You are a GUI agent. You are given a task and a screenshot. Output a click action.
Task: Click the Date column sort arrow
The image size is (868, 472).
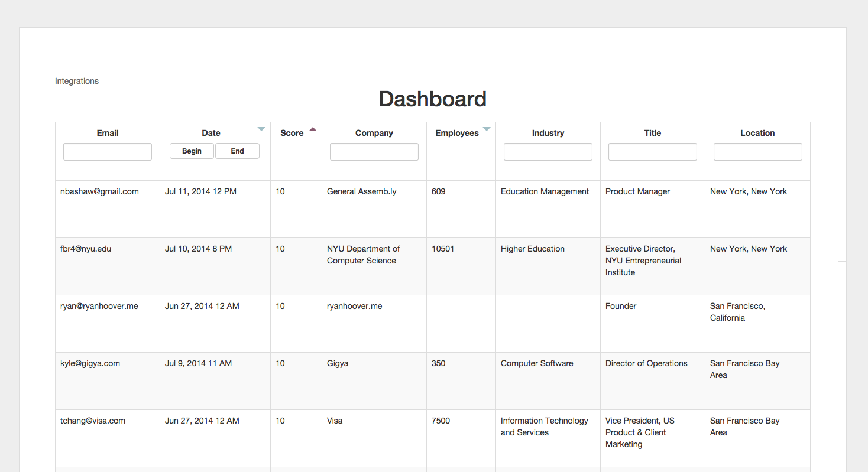click(261, 129)
